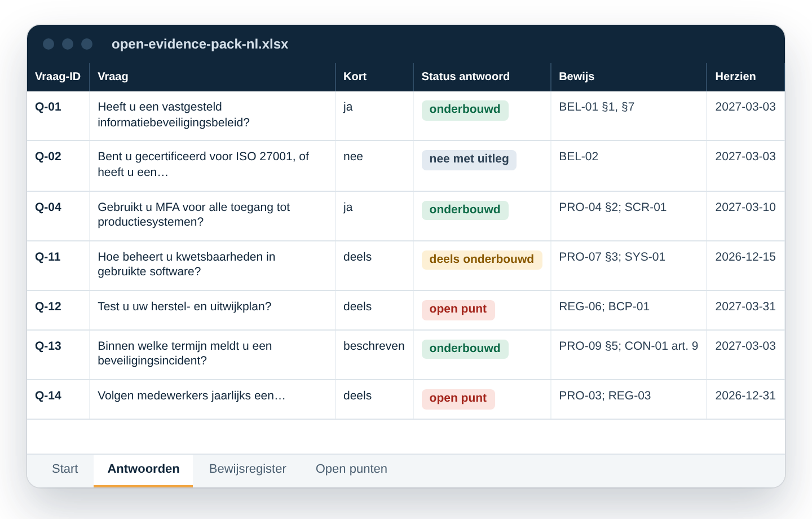The width and height of the screenshot is (812, 519).
Task: Select the 'PRO-04 §2; SCR-01' evidence cell
Action: pyautogui.click(x=629, y=216)
